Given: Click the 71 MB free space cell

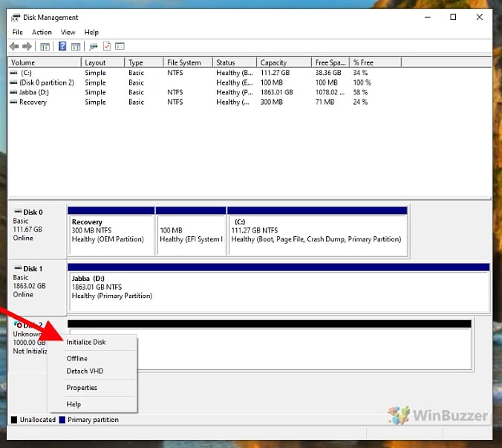Looking at the screenshot, I should [x=325, y=102].
